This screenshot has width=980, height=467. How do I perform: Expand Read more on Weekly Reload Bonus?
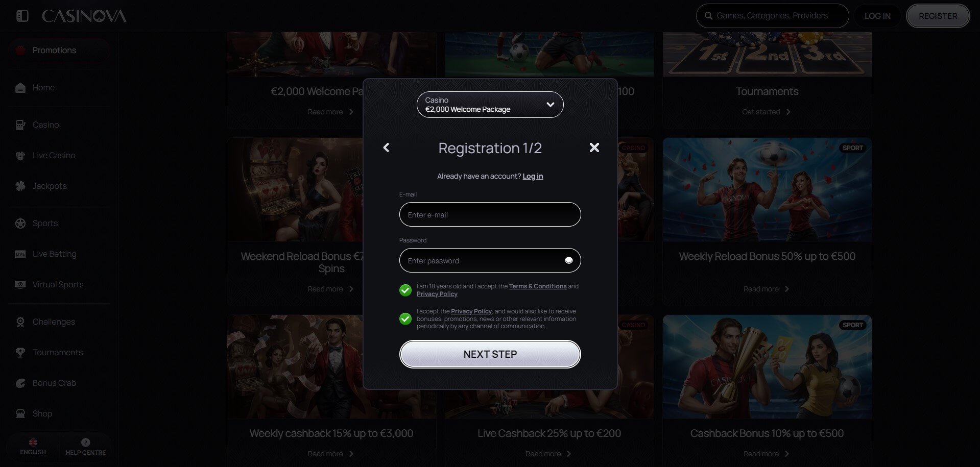[767, 289]
